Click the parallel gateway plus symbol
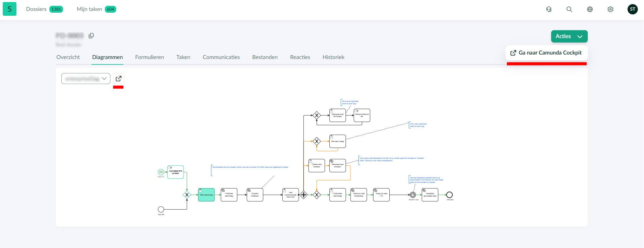Image resolution: width=644 pixels, height=248 pixels. point(304,195)
